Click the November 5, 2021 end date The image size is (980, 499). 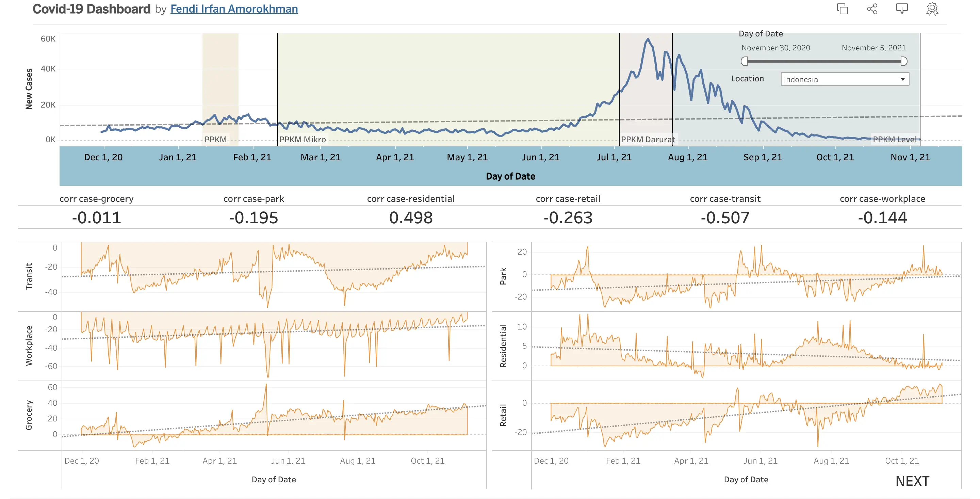(x=873, y=48)
